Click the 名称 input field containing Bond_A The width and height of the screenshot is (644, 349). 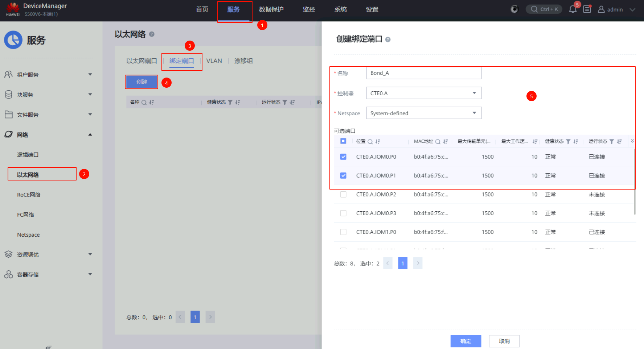tap(423, 73)
